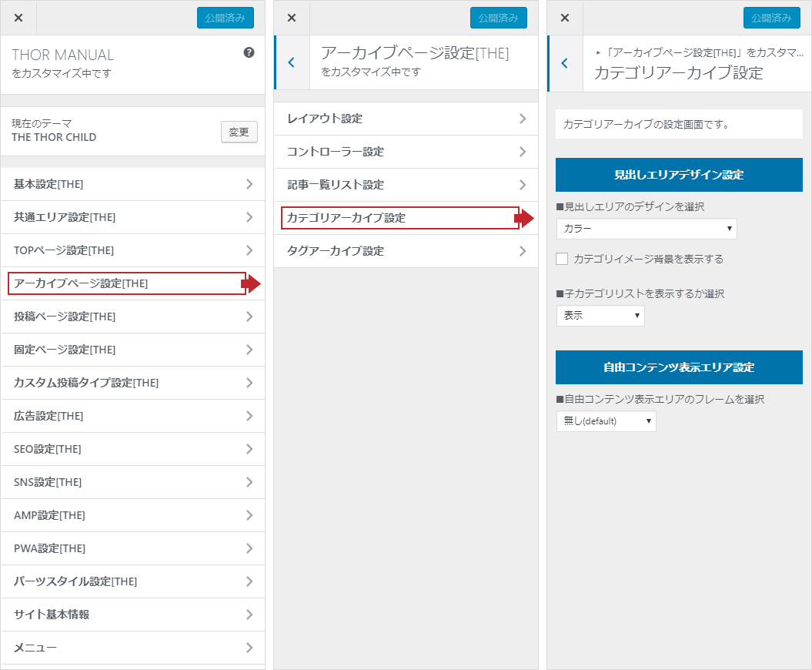Click chevron arrow beside タグアーカイブ設定
The image size is (812, 670).
[x=523, y=251]
